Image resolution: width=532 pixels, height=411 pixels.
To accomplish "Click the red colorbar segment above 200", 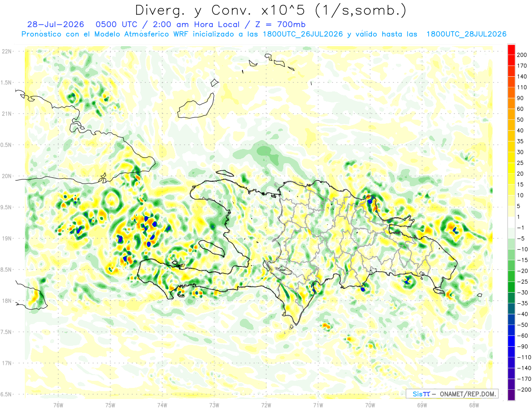I will [511, 50].
